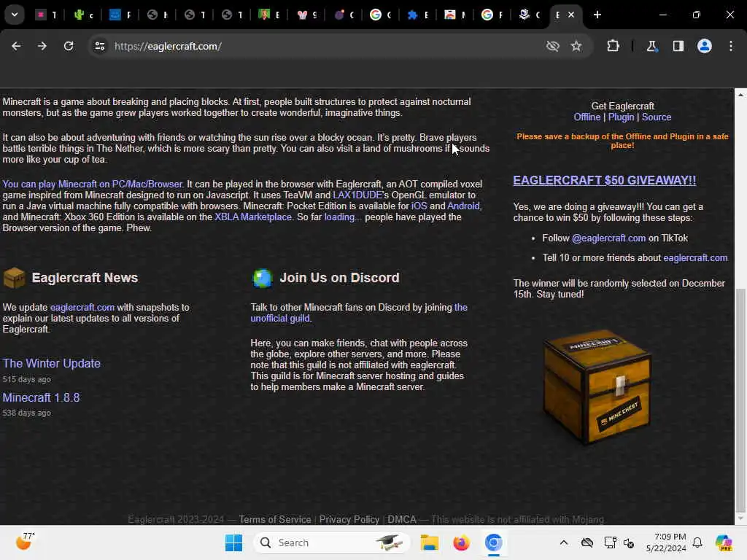Image resolution: width=747 pixels, height=560 pixels.
Task: Click the cloud sync tray icon
Action: [587, 542]
